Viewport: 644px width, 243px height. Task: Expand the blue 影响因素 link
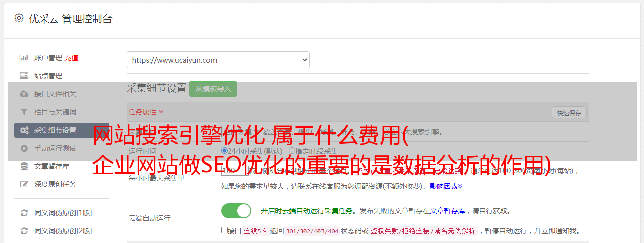446,186
